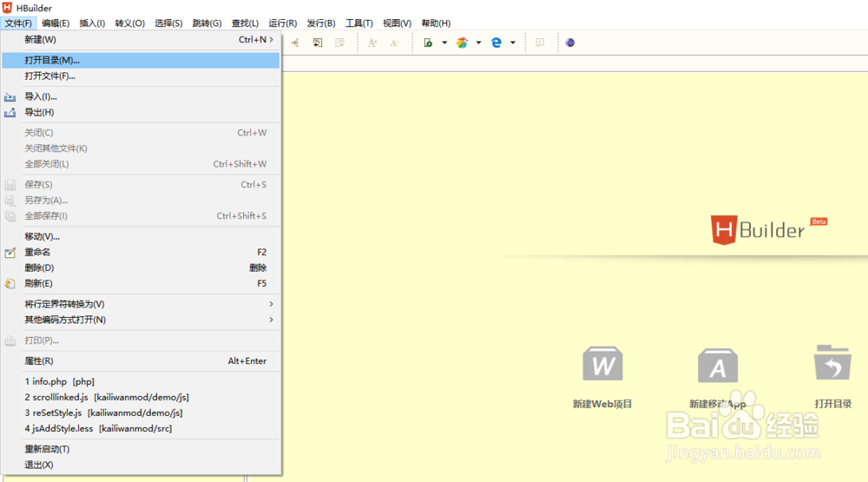
Task: Click the jump-to-last-edit arrow toolbar icon
Action: [x=295, y=43]
